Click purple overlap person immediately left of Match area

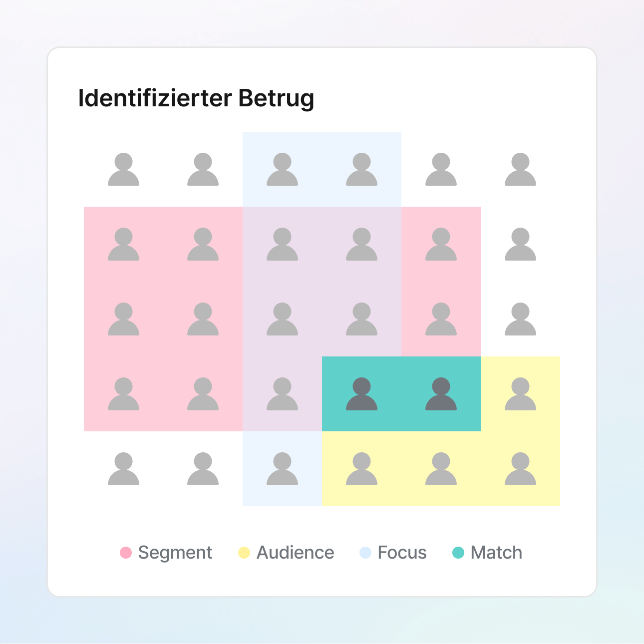(x=282, y=394)
